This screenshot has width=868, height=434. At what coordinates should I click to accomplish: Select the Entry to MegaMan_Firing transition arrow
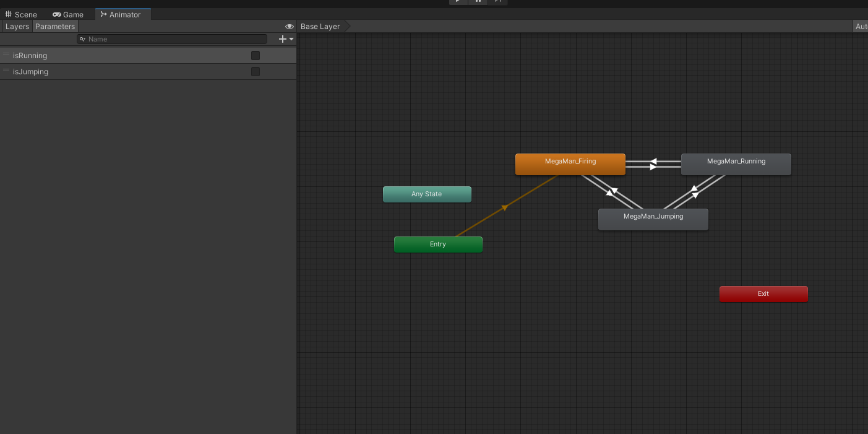[x=505, y=207]
